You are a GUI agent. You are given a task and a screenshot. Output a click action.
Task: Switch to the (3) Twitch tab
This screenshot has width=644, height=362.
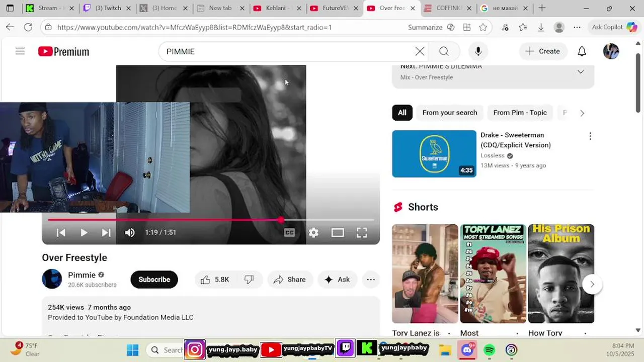click(106, 8)
